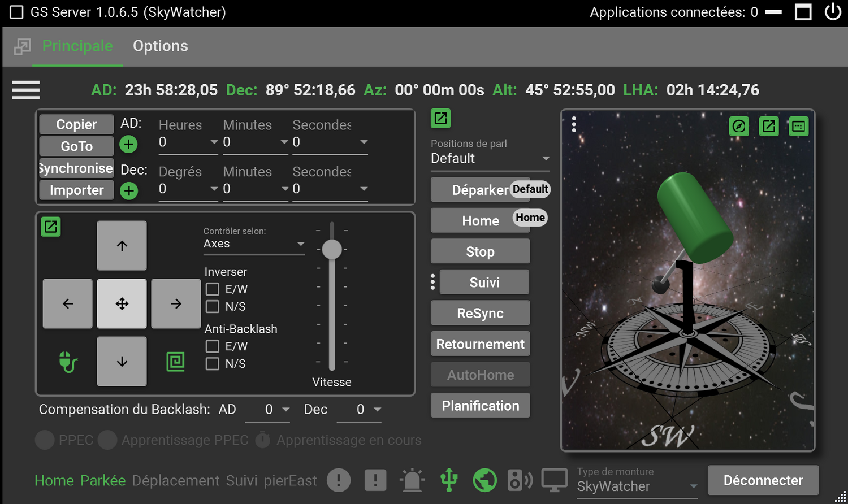Image resolution: width=848 pixels, height=504 pixels.
Task: Click the pop-out window icon beside Principale tab
Action: (22, 46)
